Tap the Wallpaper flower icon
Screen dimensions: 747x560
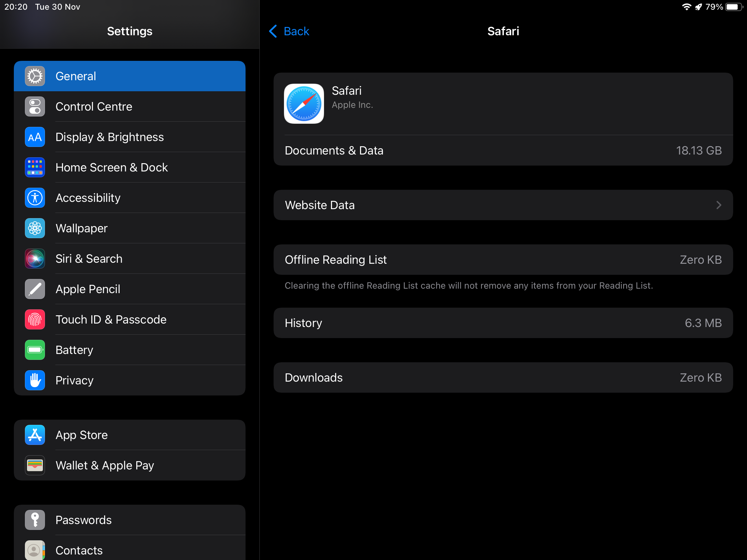pos(35,228)
